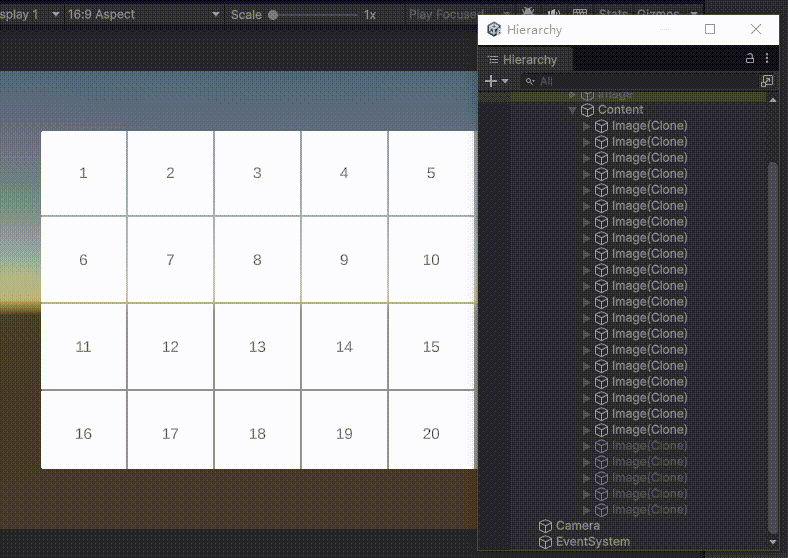Open the create dropdown arrow next to plus
Screen dimensions: 788x558
tap(505, 81)
